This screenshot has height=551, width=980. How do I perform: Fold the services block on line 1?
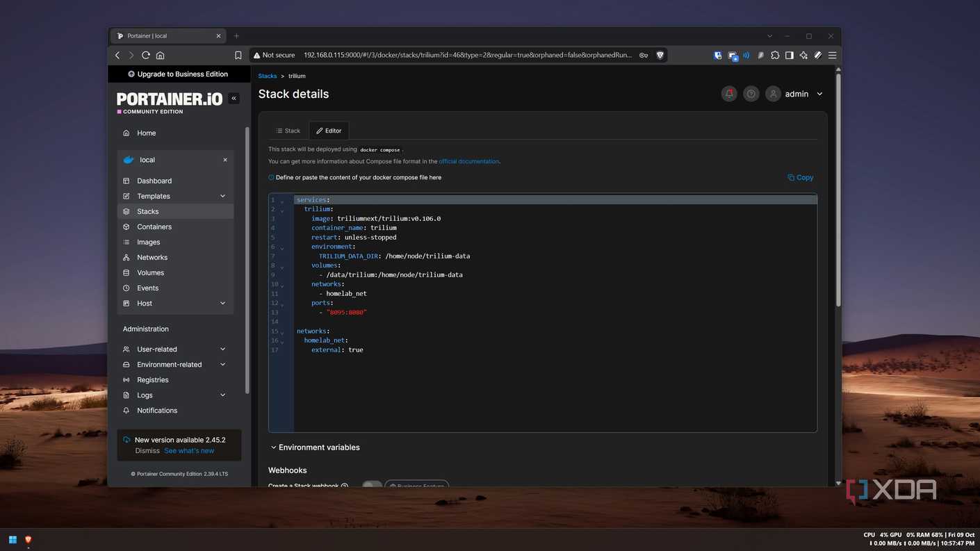tap(282, 201)
